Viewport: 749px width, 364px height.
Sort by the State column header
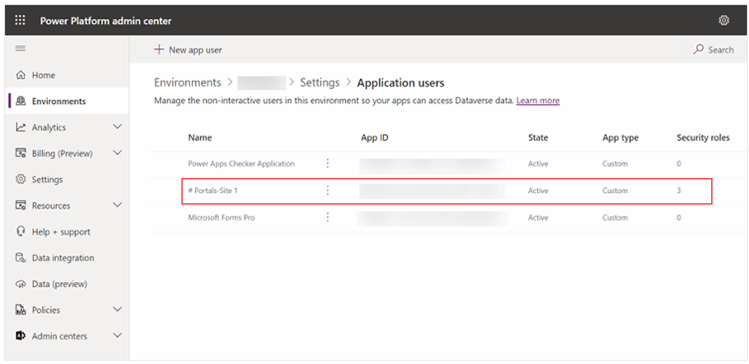538,138
